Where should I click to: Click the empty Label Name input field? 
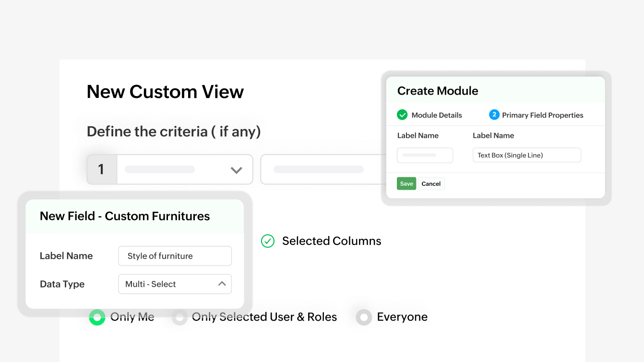tap(425, 155)
